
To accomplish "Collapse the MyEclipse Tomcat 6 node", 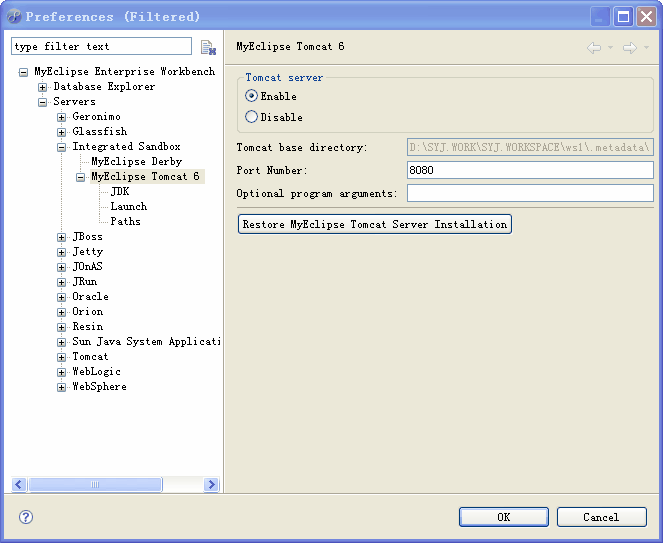I will 80,177.
